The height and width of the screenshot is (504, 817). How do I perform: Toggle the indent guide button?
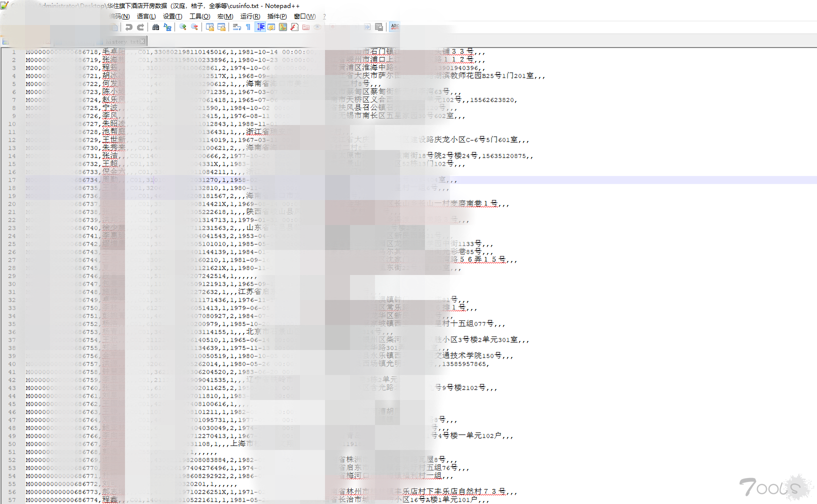260,27
